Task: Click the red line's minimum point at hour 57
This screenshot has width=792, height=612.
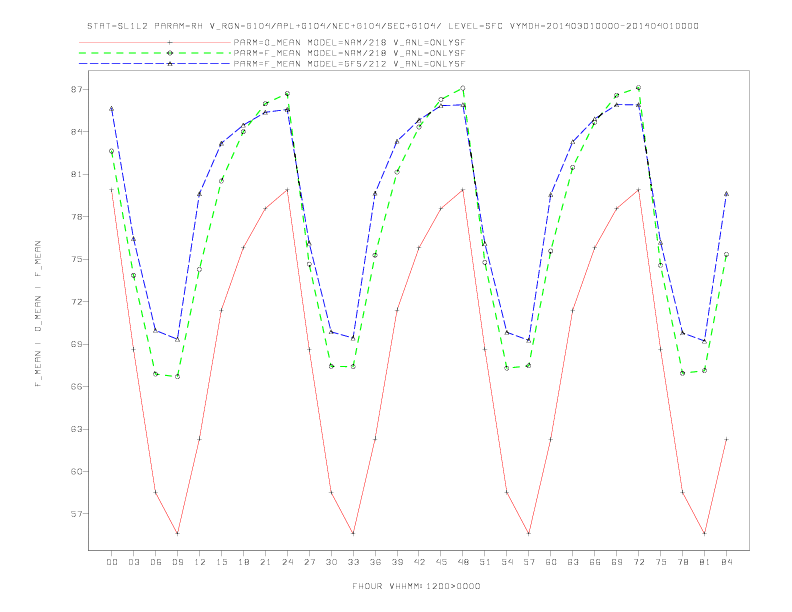Action: point(529,533)
